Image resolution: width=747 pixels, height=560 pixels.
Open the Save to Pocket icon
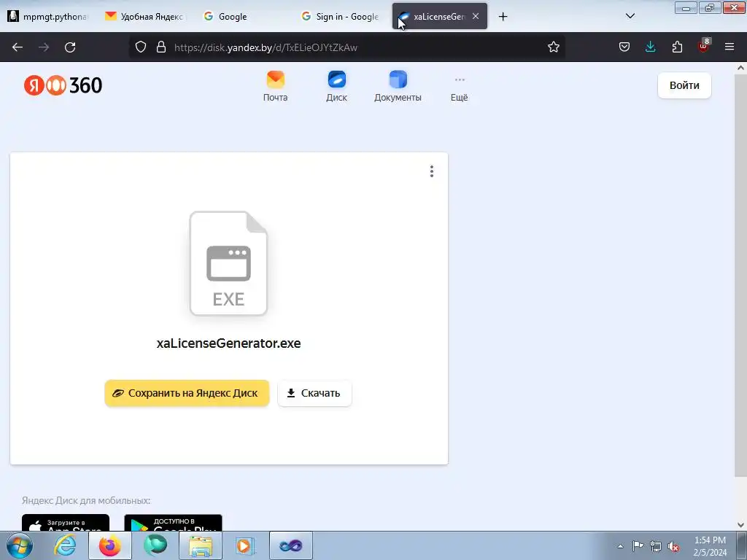(x=624, y=47)
